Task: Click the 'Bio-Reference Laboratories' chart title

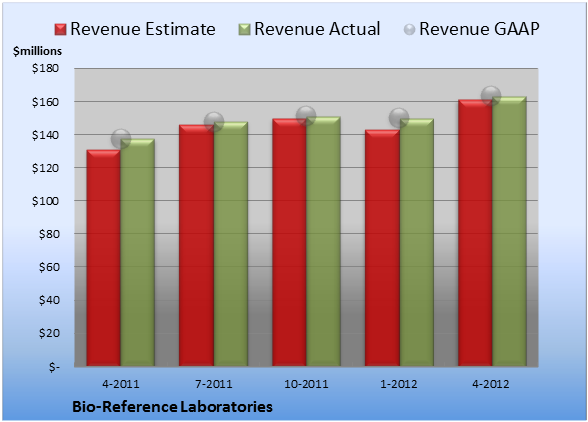Action: click(x=172, y=407)
